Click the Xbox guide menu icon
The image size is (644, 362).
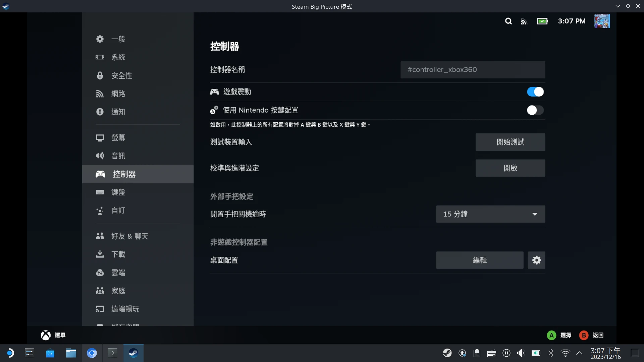(x=46, y=335)
